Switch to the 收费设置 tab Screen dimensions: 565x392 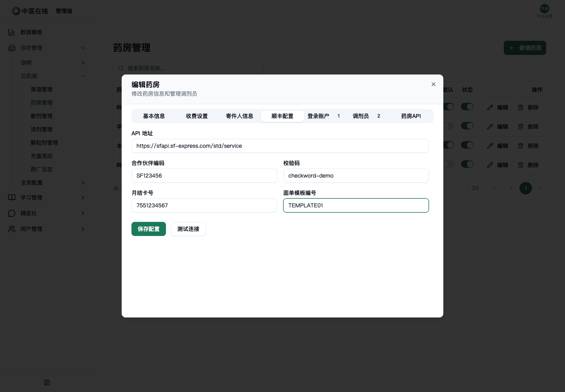(x=197, y=116)
